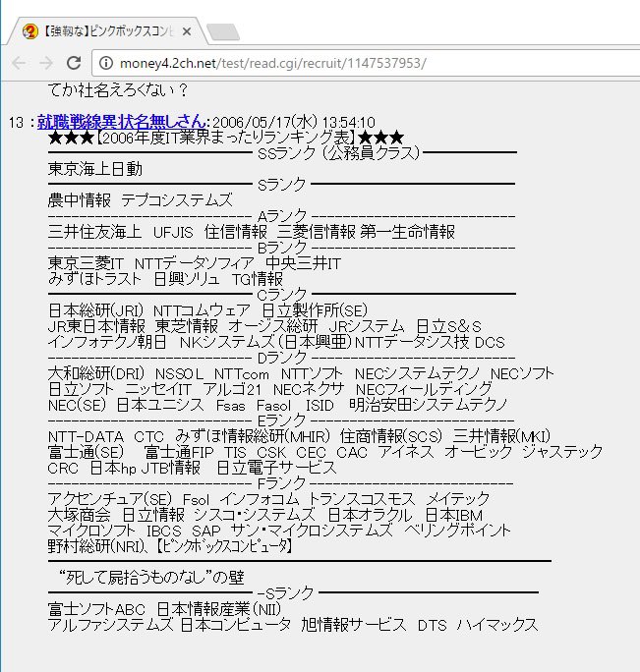The height and width of the screenshot is (672, 640).
Task: Click the -Sランク heading
Action: click(286, 593)
